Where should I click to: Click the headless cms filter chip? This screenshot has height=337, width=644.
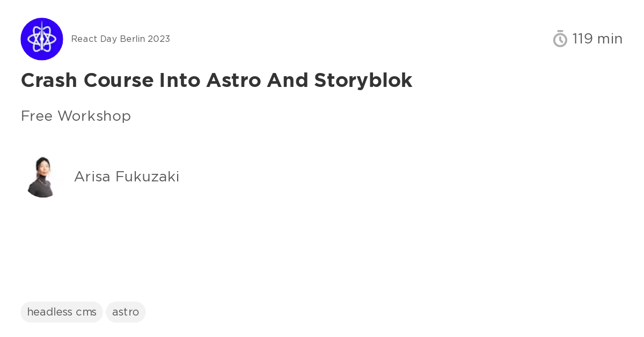62,312
